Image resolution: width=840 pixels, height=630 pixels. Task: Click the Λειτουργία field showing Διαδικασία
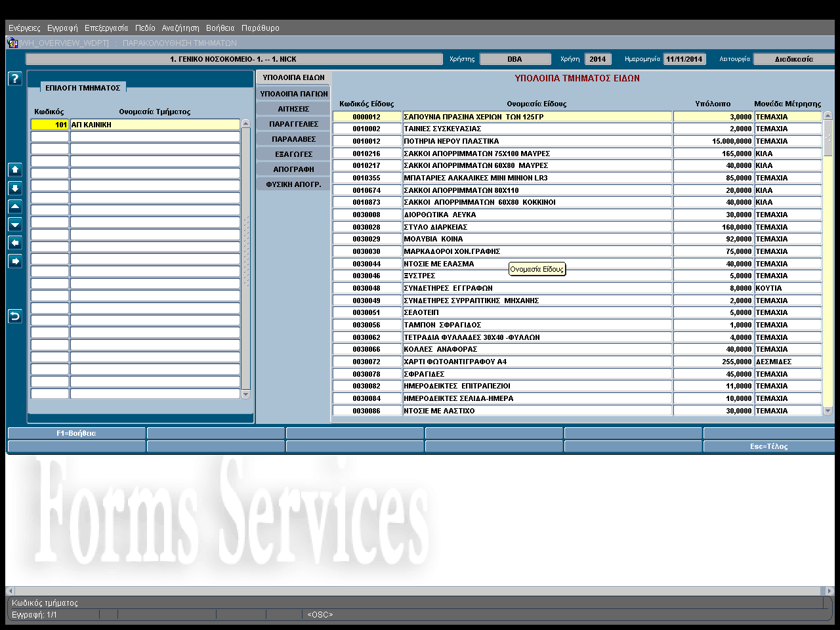coord(794,59)
